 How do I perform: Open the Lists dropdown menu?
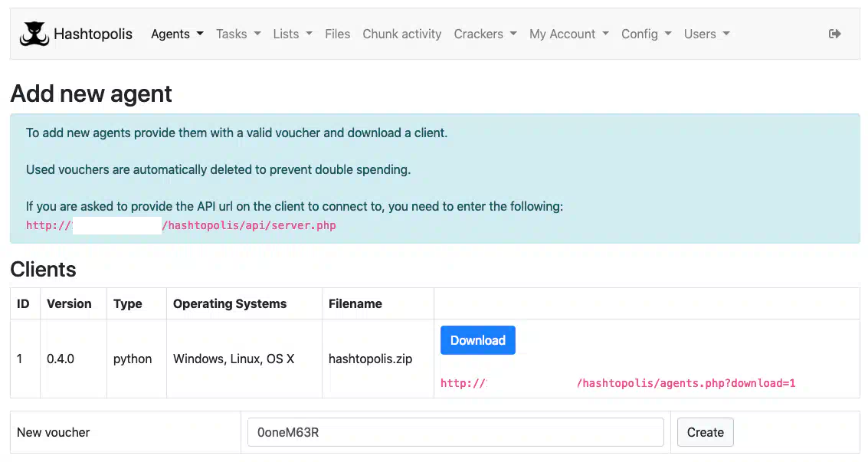(x=293, y=34)
